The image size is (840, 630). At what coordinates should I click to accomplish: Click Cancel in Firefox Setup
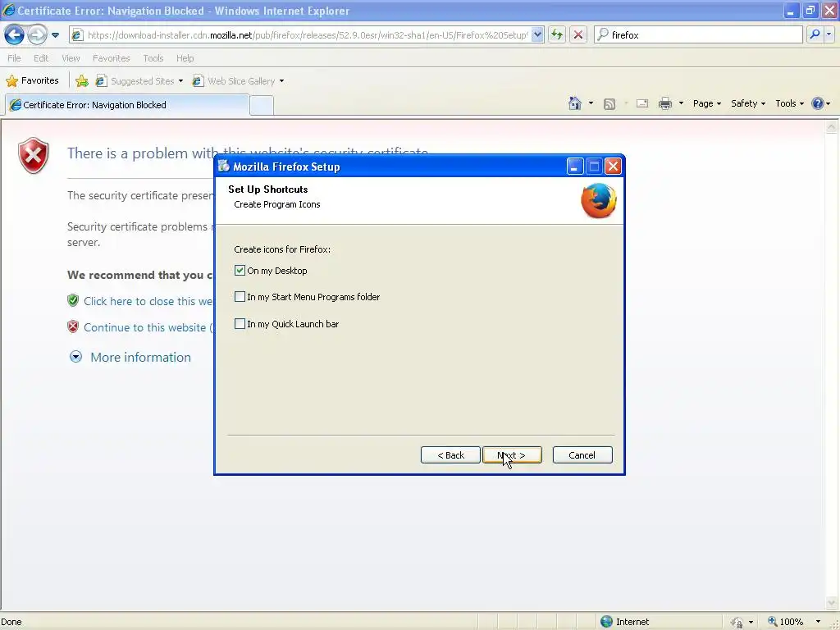click(x=582, y=455)
